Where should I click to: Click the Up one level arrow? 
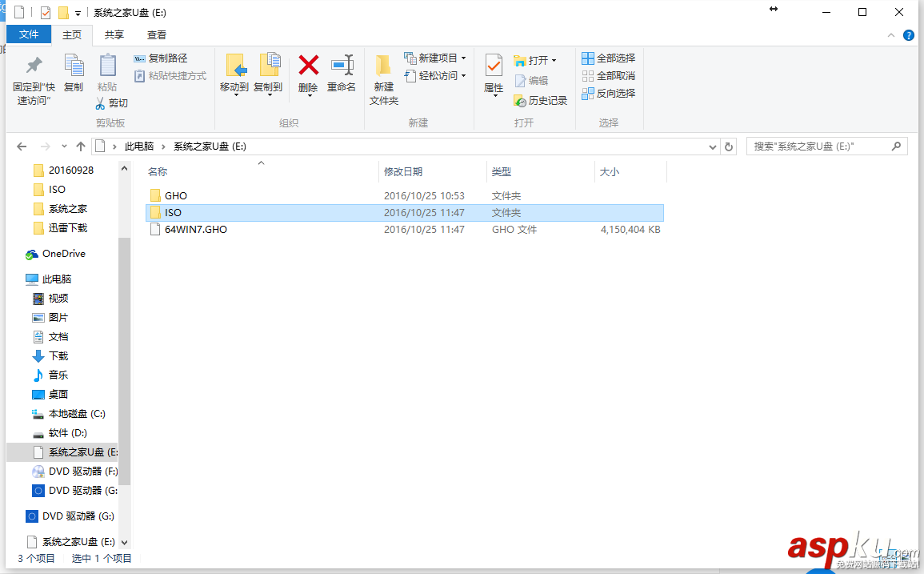(x=81, y=147)
